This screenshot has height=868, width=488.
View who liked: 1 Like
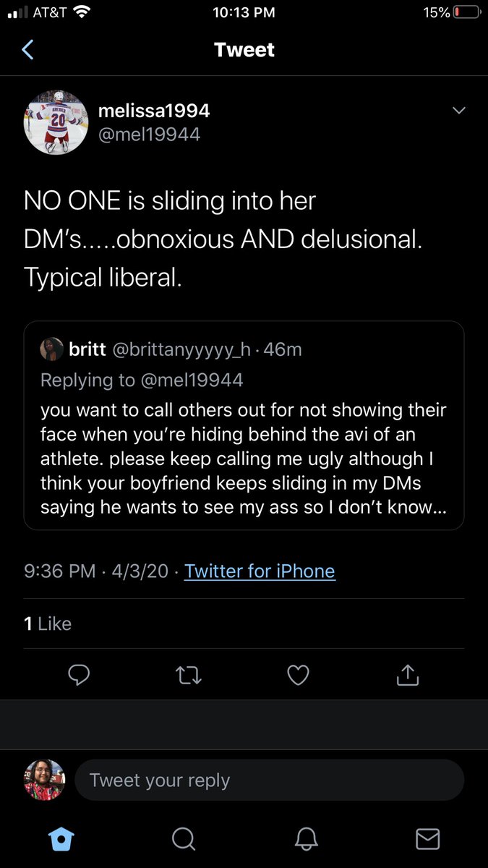coord(48,623)
